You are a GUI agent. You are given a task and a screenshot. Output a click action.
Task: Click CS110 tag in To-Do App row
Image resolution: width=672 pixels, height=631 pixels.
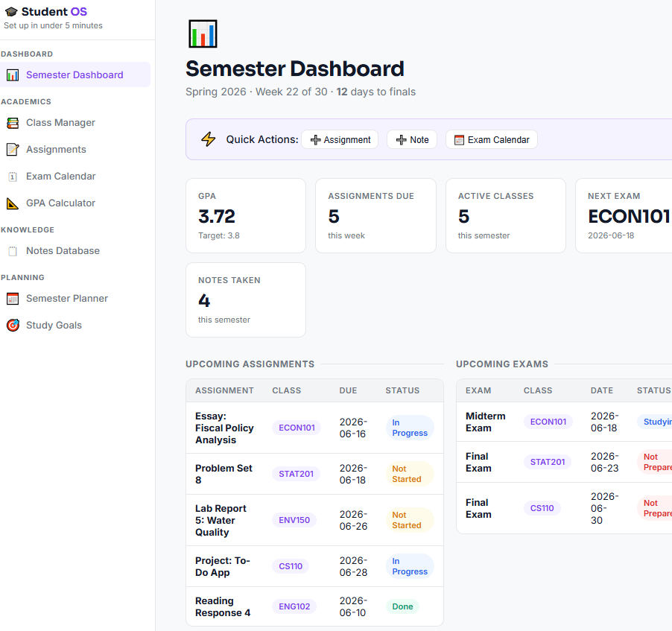291,567
